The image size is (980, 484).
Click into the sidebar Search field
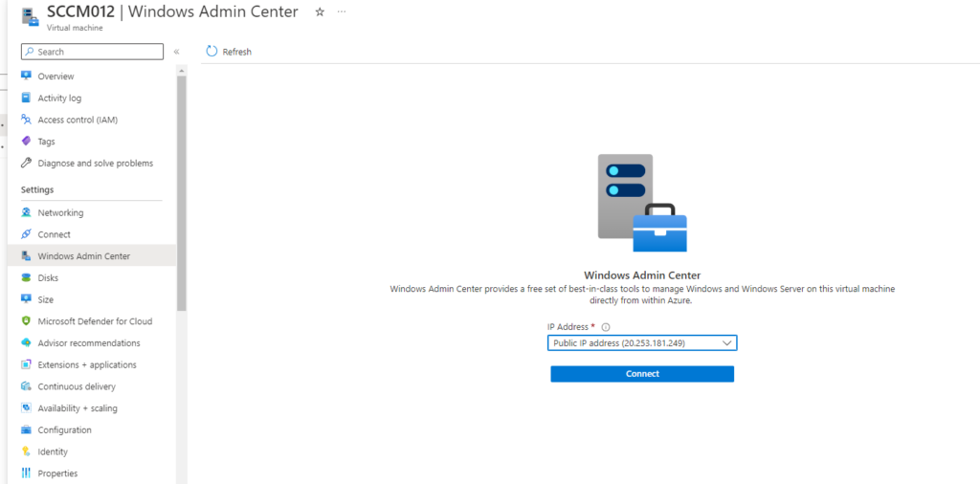(92, 52)
